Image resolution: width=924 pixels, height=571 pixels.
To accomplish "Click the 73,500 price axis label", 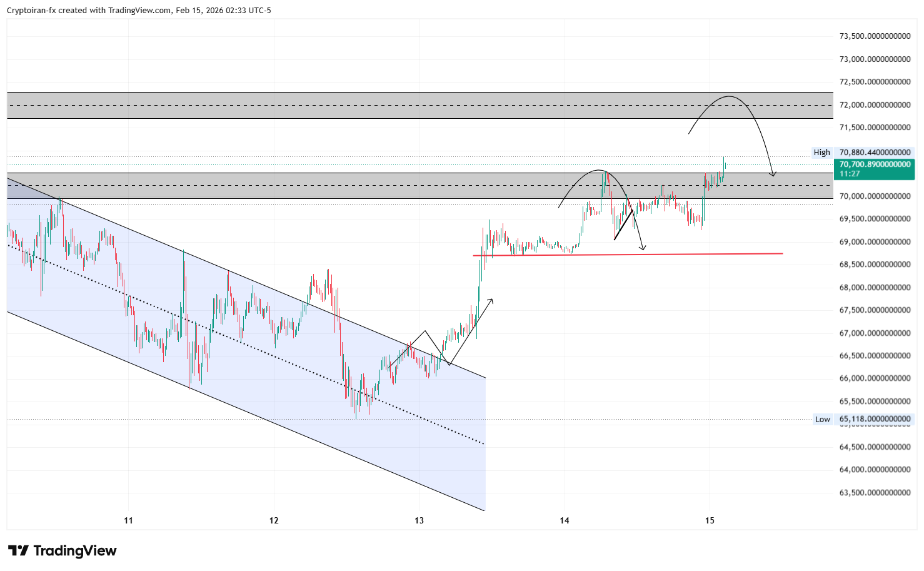I will pos(875,36).
